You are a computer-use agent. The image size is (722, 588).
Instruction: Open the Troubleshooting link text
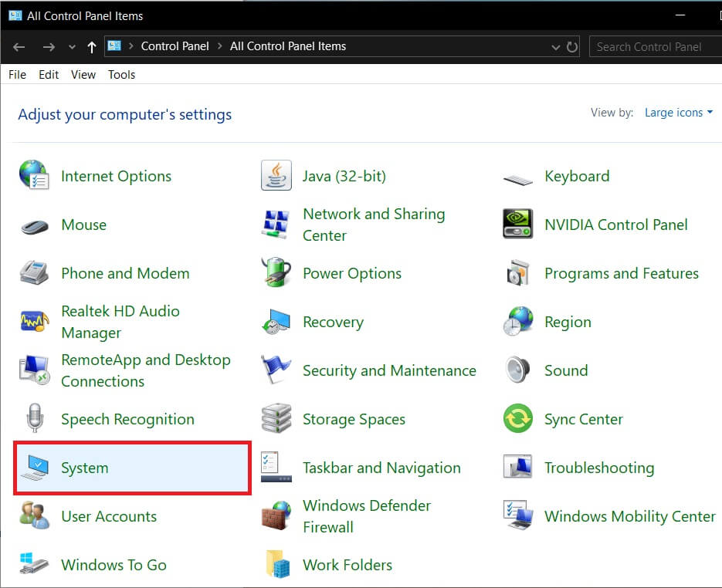(x=599, y=468)
